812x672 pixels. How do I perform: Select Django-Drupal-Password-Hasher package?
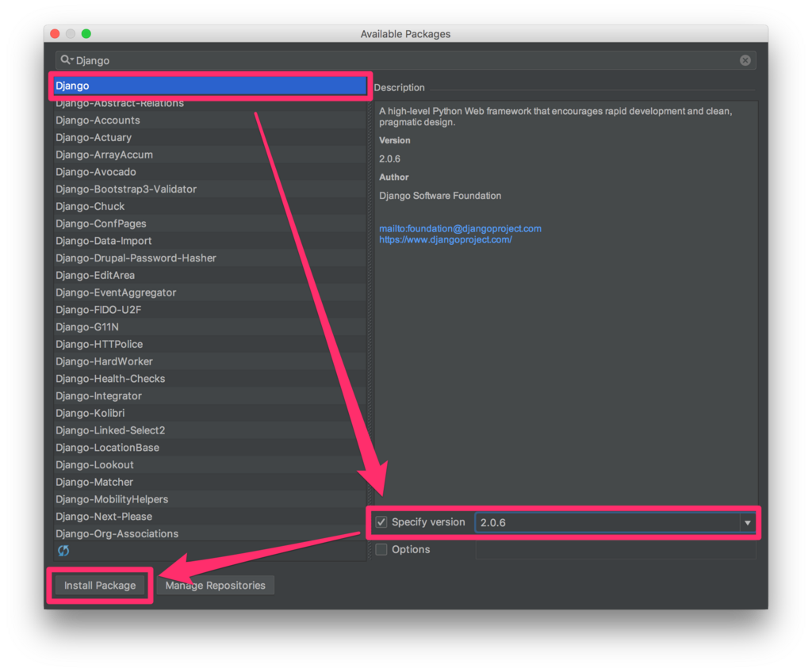click(x=209, y=258)
